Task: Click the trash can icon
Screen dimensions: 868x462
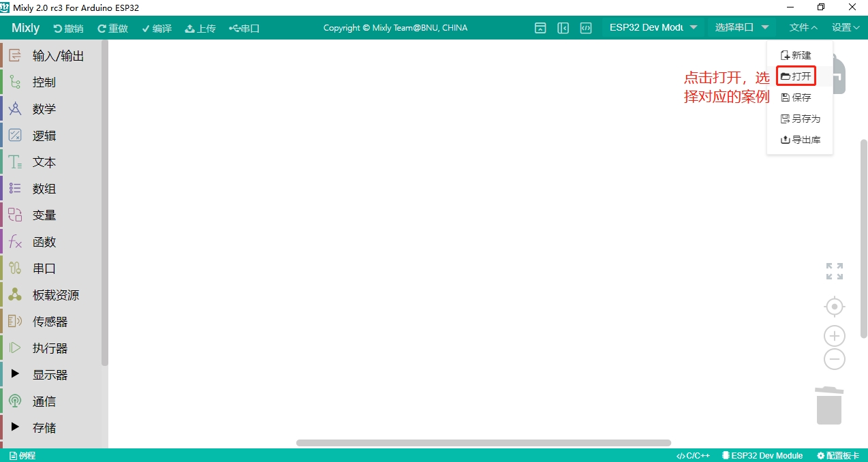Action: [829, 405]
